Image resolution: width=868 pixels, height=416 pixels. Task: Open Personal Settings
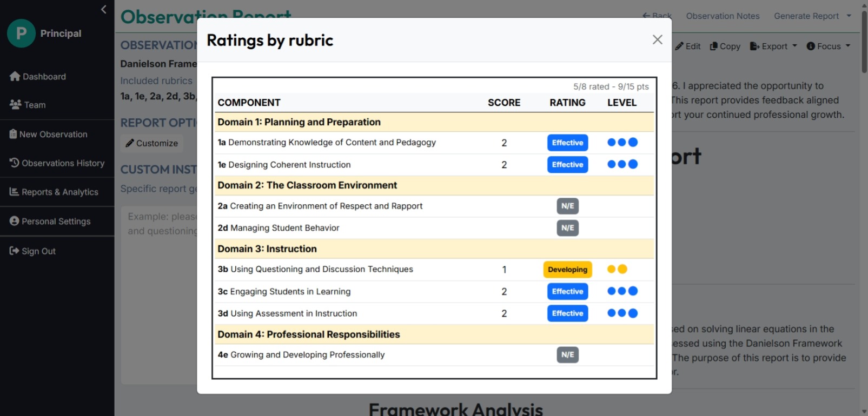tap(50, 221)
